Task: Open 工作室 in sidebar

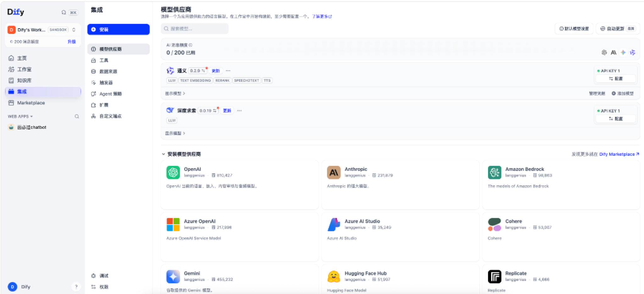Action: click(x=43, y=69)
